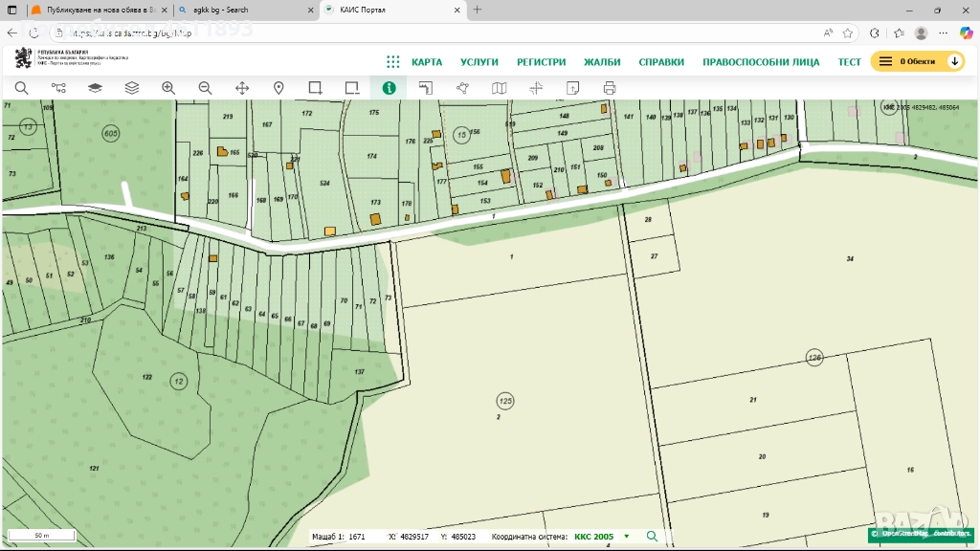Open the green dots grid apps menu

pyautogui.click(x=393, y=61)
